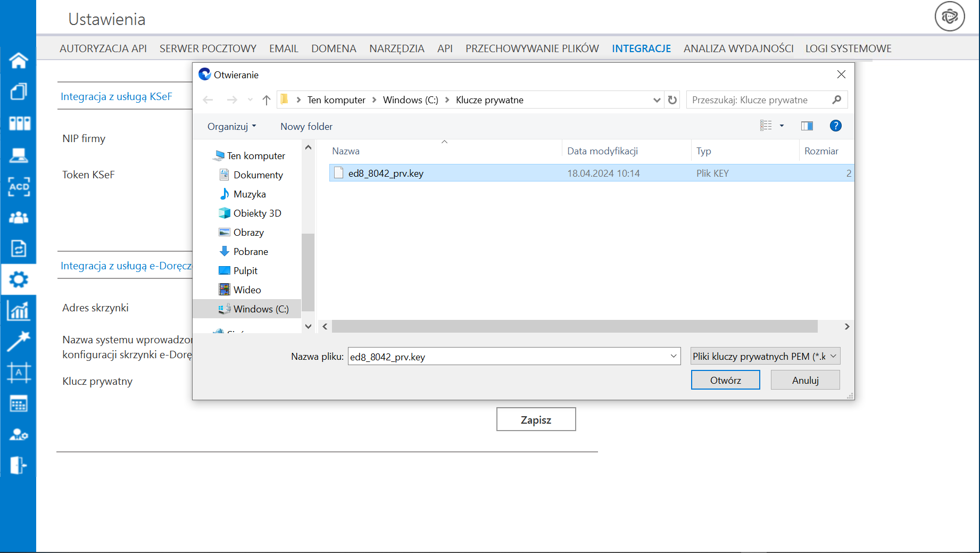
Task: Expand the Organizuj menu
Action: [x=231, y=127]
